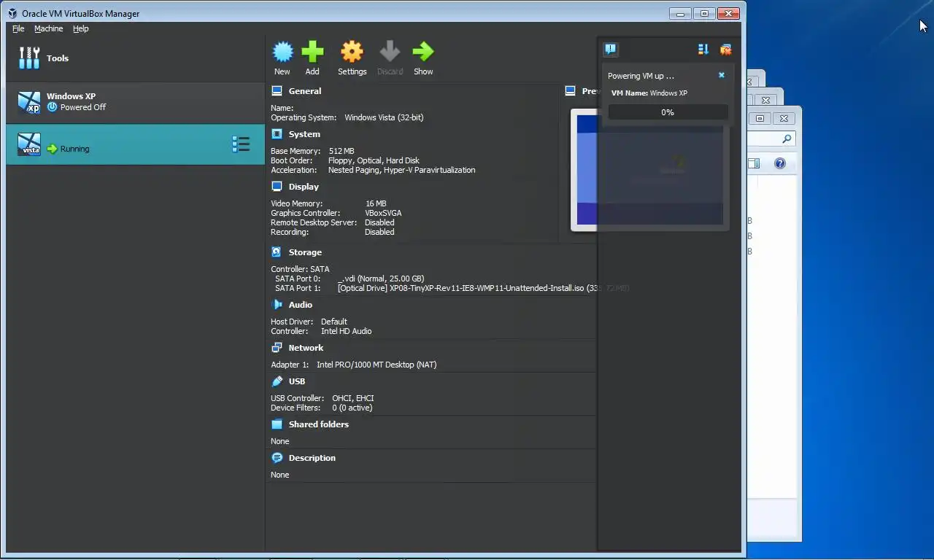This screenshot has width=934, height=560.
Task: Click the 16 MB video memory value
Action: tap(376, 203)
